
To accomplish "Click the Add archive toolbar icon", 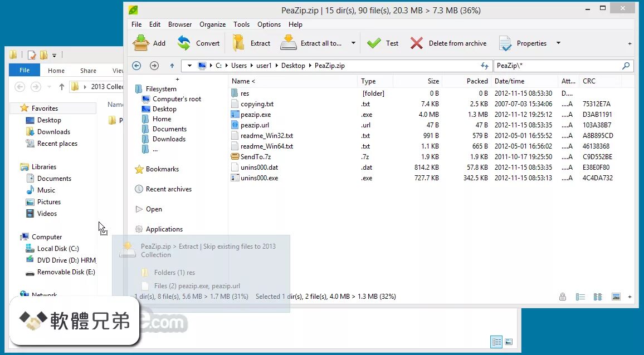I will (x=141, y=43).
